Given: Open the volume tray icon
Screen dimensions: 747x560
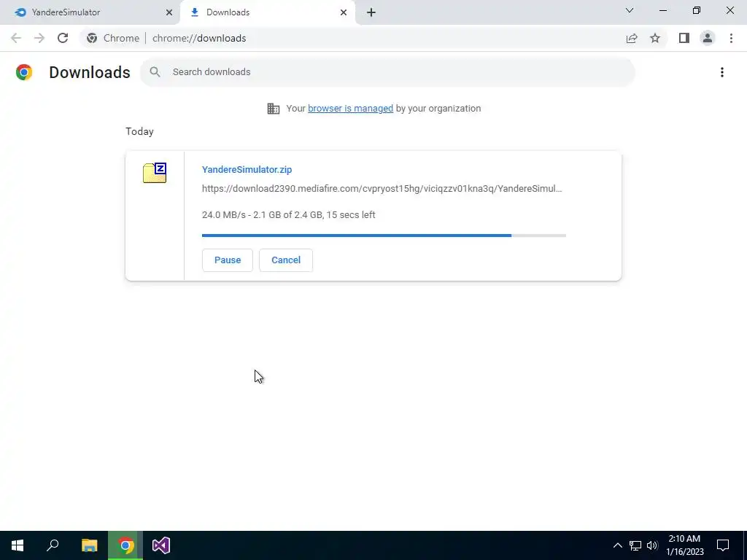Looking at the screenshot, I should pos(652,545).
